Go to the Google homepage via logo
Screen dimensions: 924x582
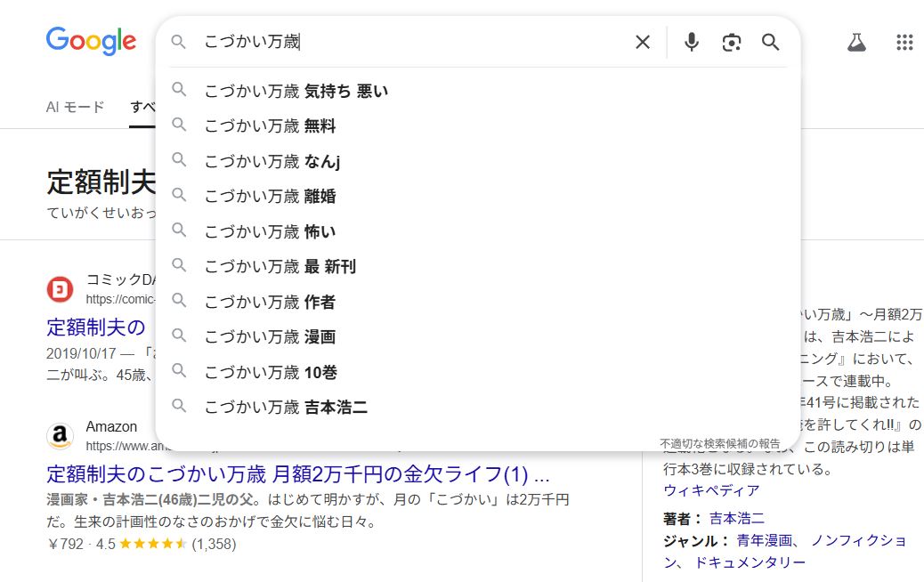pyautogui.click(x=91, y=41)
